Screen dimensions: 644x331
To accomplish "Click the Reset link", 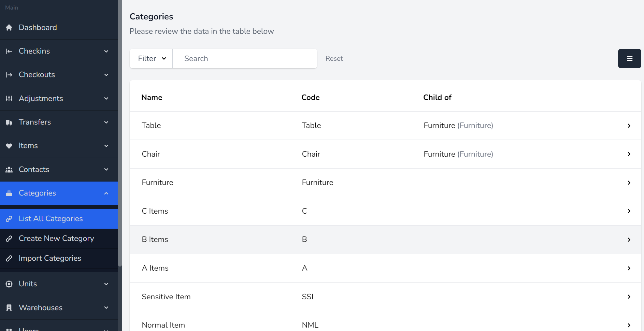I will (334, 59).
